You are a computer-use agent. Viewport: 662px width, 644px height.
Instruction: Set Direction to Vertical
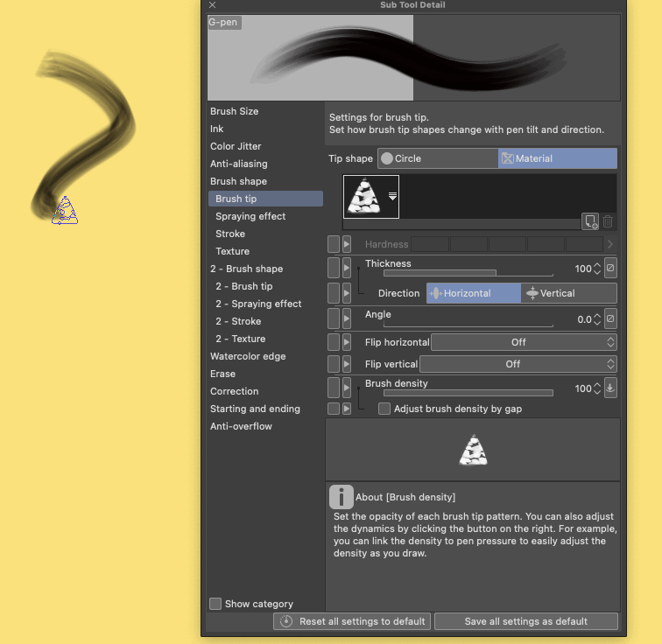point(568,293)
